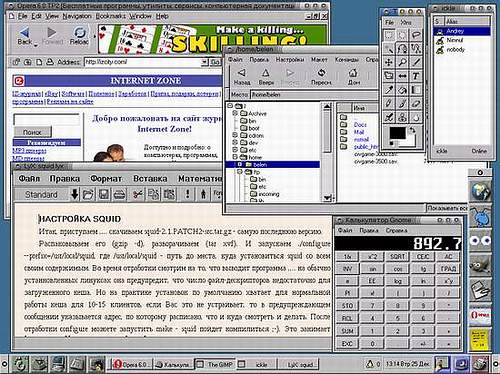
Task: Select the Airbrush tool in GIMP
Action: click(389, 117)
